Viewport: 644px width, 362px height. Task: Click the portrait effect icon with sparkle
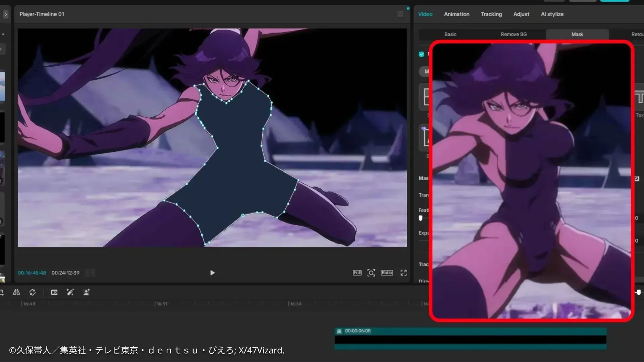click(x=86, y=292)
